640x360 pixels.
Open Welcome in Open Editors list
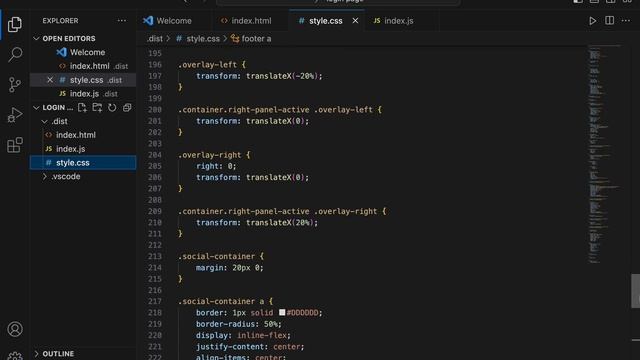pos(87,52)
